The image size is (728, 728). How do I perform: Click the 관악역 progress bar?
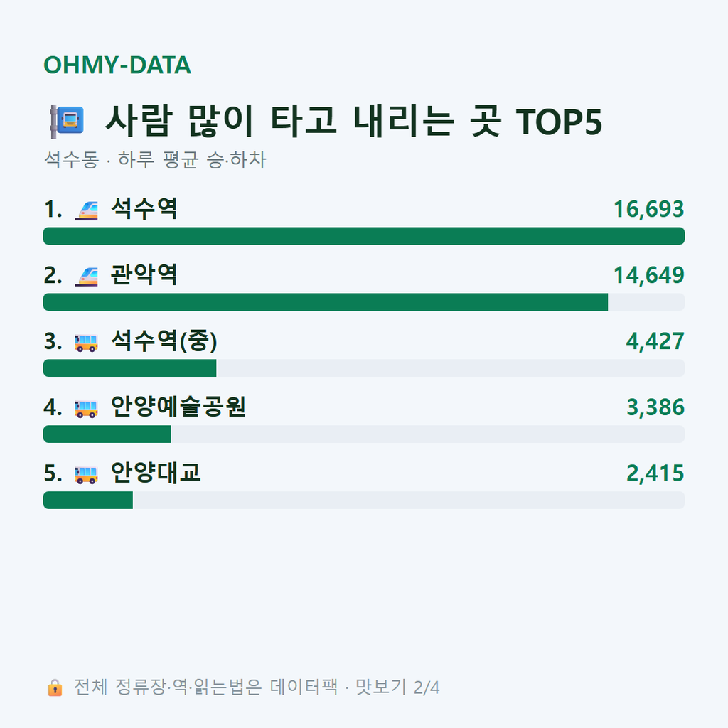click(x=364, y=301)
